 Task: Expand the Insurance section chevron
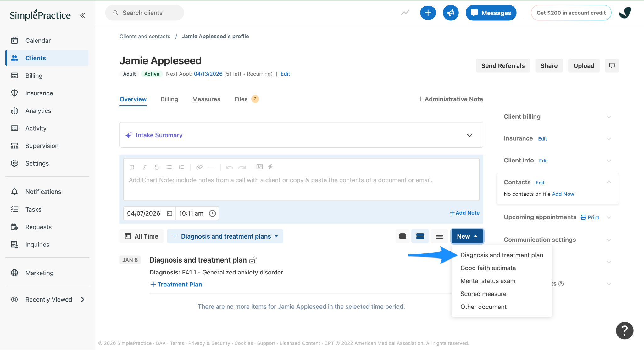(609, 139)
